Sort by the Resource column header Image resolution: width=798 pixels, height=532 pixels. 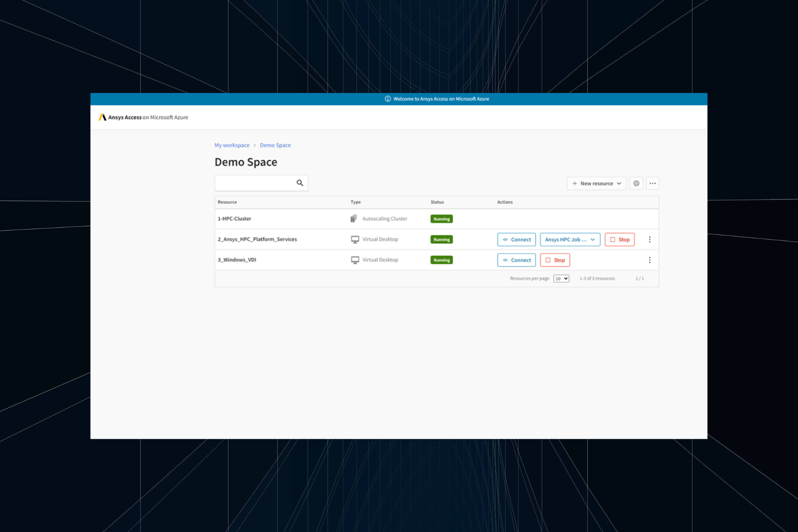(227, 202)
